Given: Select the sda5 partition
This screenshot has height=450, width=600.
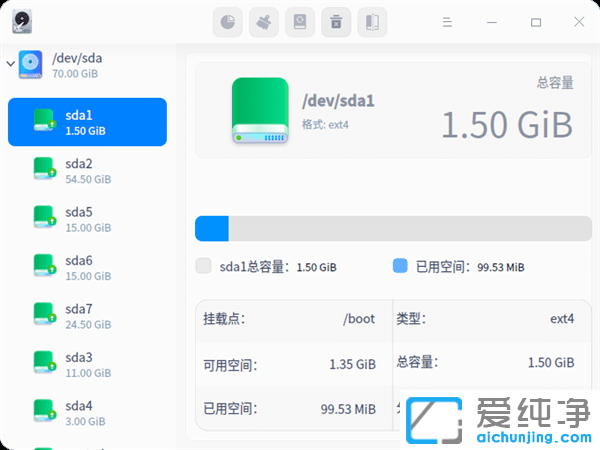Looking at the screenshot, I should coord(87,219).
